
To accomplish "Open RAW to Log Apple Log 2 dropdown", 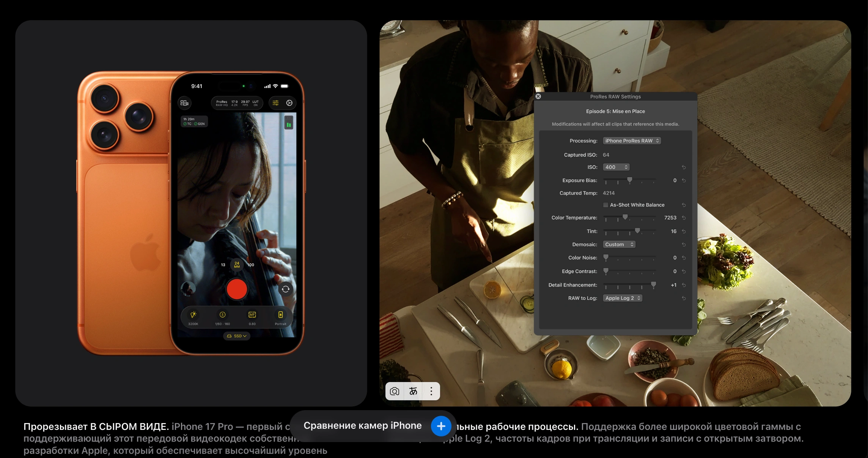I will coord(622,298).
